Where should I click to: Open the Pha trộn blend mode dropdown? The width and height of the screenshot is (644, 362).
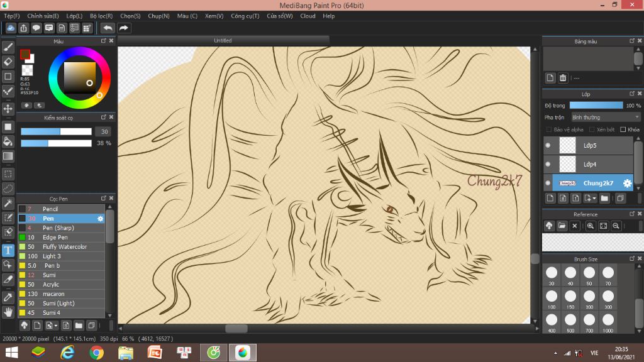coord(606,118)
